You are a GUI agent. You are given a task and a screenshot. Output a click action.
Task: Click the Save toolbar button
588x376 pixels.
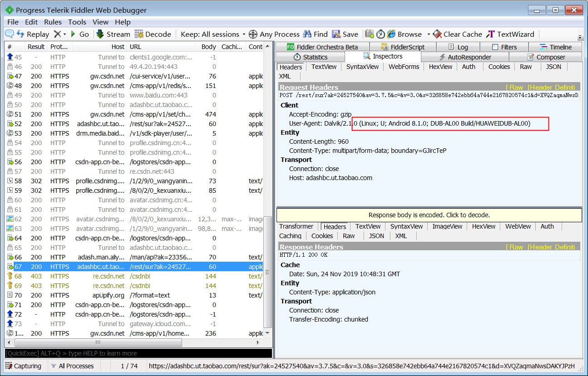coord(346,34)
